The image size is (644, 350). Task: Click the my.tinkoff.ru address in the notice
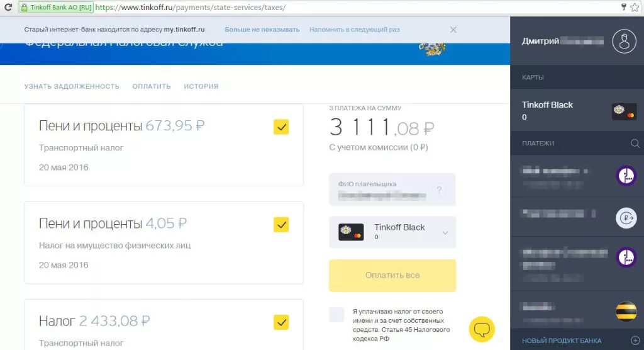click(x=184, y=30)
